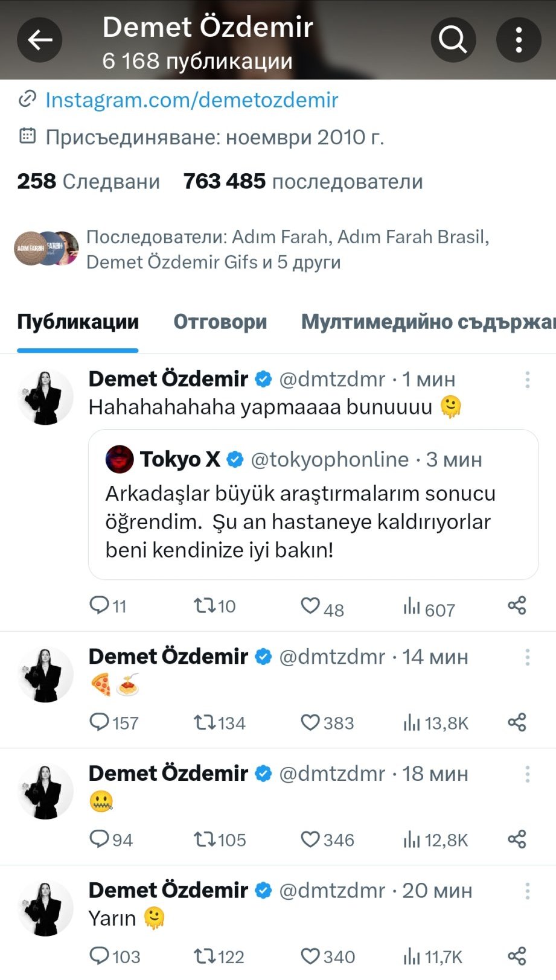556x980 pixels.
Task: Open the Instagram.com/demetozdemir link
Action: pos(191,100)
